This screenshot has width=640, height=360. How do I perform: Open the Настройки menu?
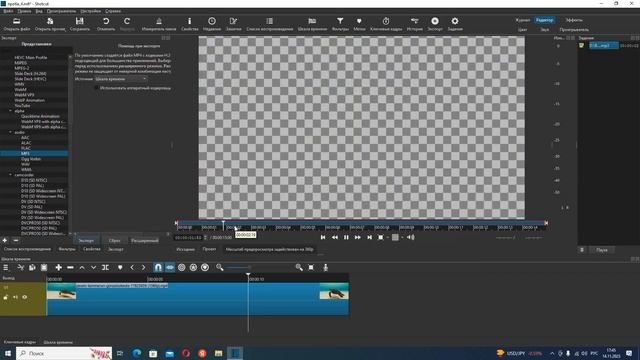click(91, 11)
